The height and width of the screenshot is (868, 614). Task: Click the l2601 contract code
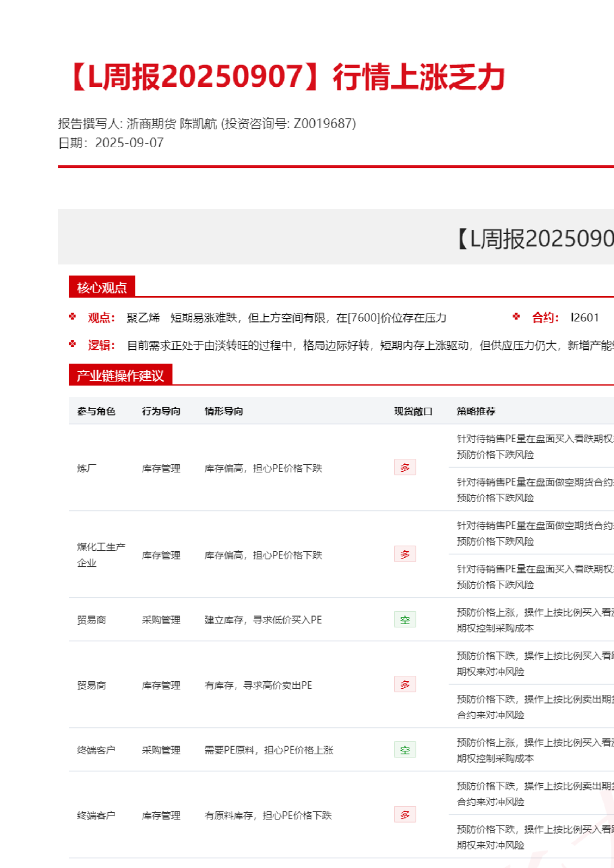pyautogui.click(x=585, y=317)
